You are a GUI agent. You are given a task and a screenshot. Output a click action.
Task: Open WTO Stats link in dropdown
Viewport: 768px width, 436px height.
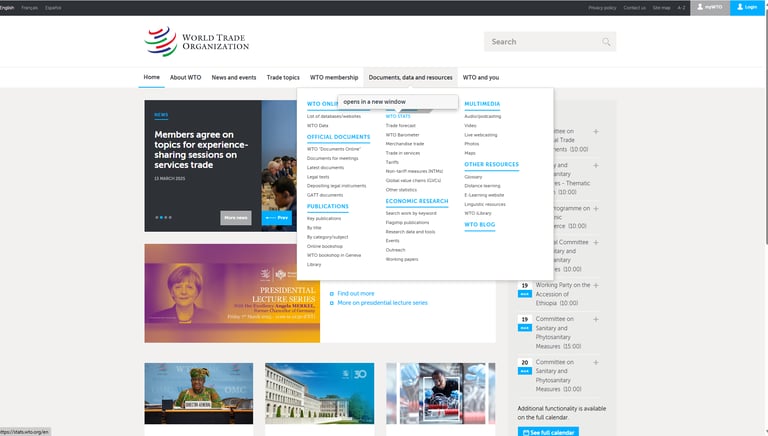click(398, 117)
